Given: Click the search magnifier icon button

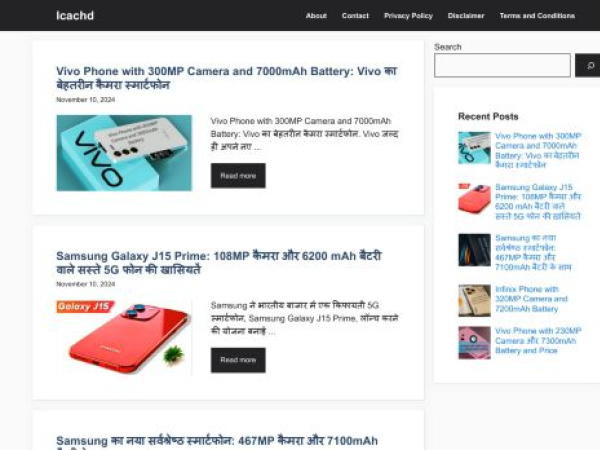Looking at the screenshot, I should pos(588,65).
